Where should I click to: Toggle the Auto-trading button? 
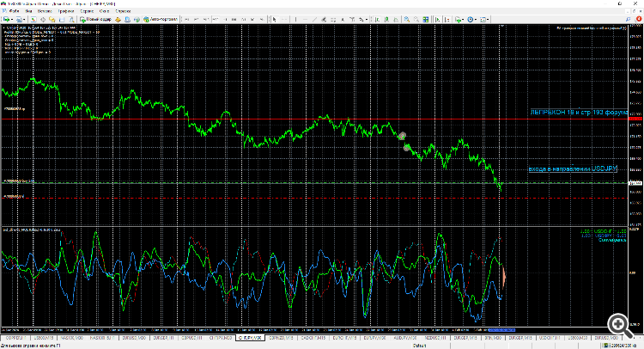(161, 19)
